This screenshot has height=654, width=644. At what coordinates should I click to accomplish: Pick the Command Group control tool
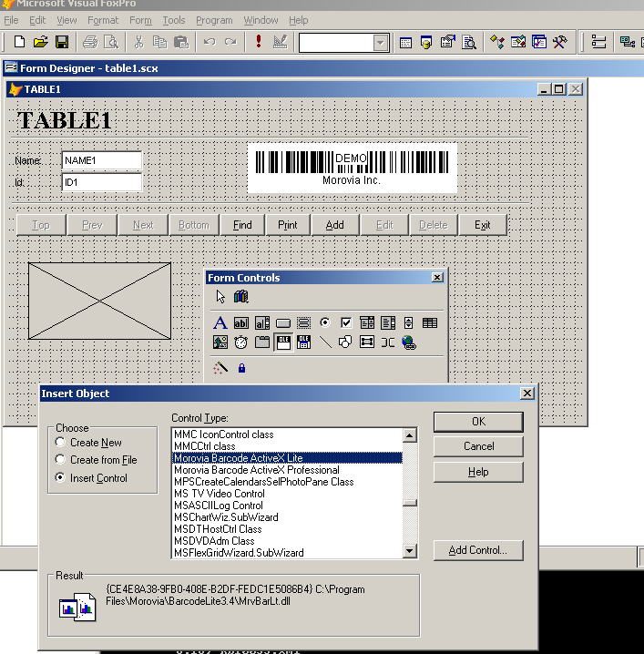303,322
